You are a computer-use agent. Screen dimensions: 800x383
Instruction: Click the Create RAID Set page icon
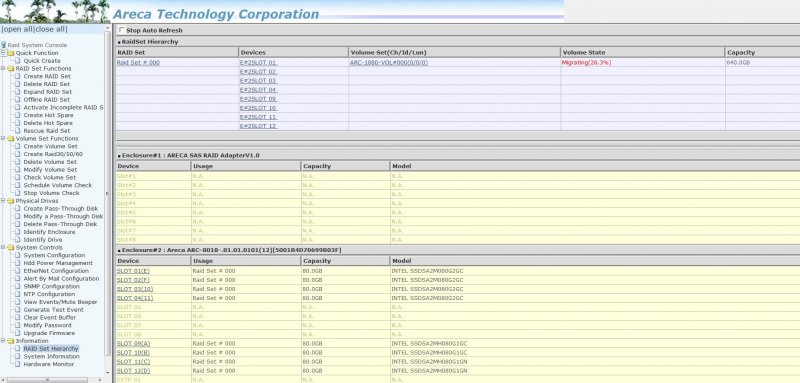(18, 76)
